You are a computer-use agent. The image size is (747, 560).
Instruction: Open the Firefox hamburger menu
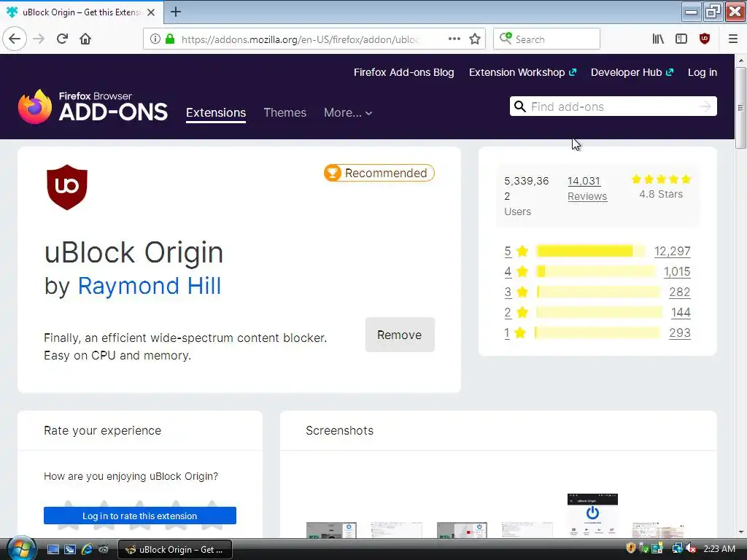(732, 39)
